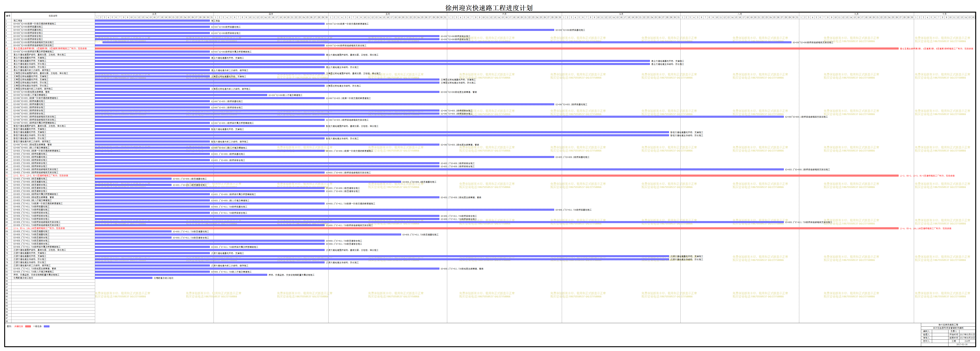Screen dimensions: 980x351
Task: Select row 25 K0+000~K2+060段人行道及辅道施工
Action: (50, 95)
